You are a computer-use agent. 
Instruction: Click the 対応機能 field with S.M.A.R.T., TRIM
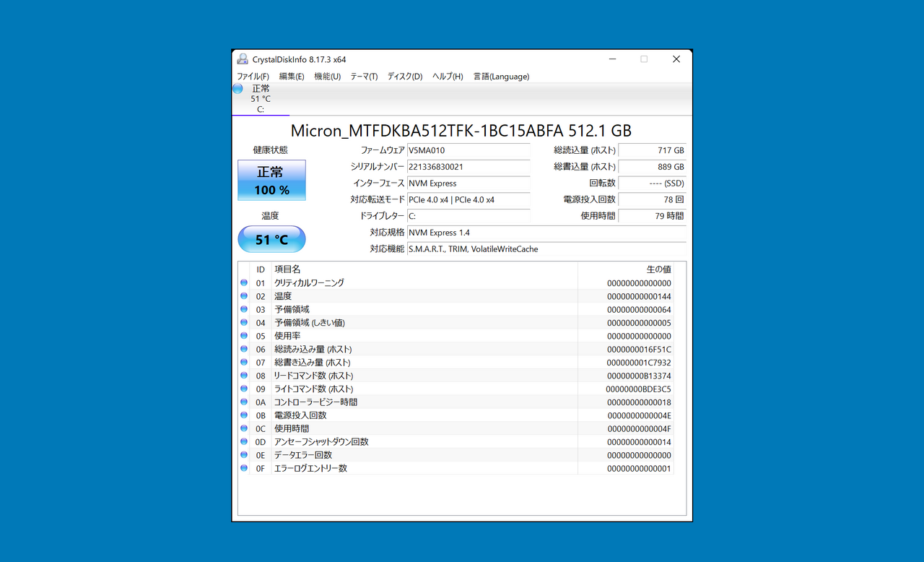point(546,249)
